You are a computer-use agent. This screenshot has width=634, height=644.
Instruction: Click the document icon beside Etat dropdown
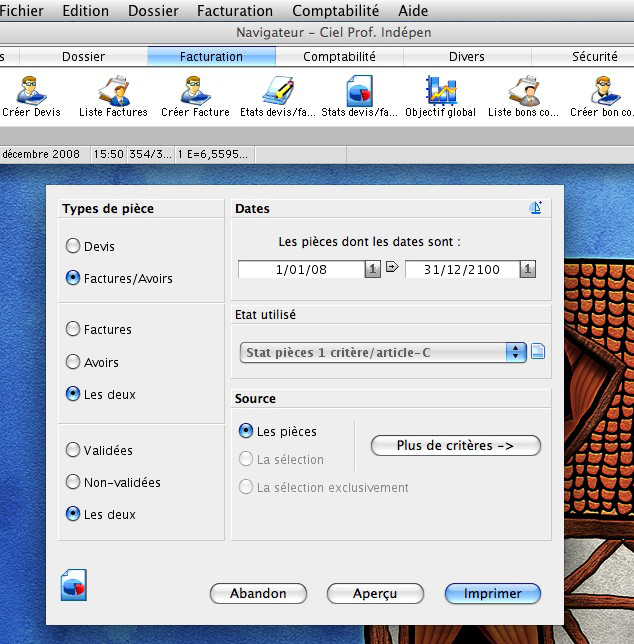point(538,352)
